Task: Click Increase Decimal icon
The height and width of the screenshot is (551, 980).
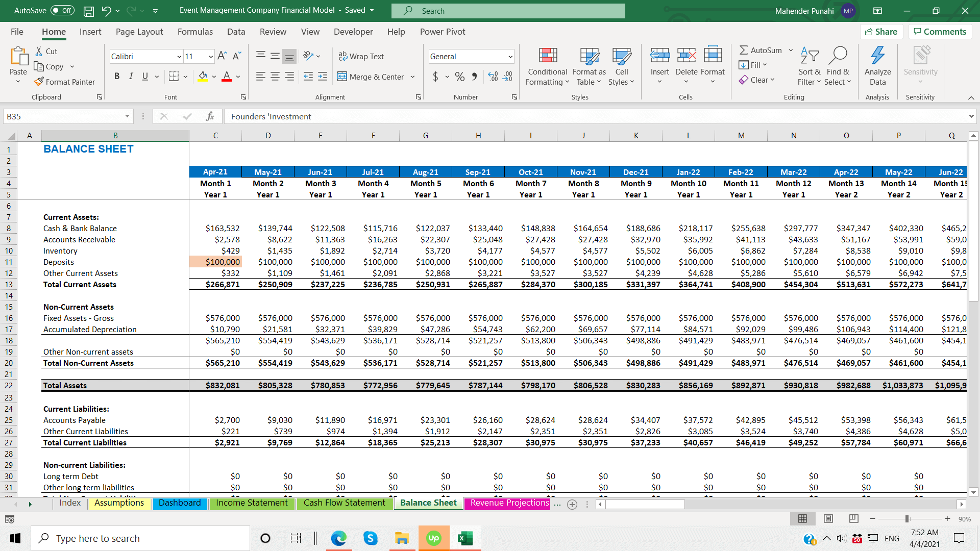Action: click(493, 77)
